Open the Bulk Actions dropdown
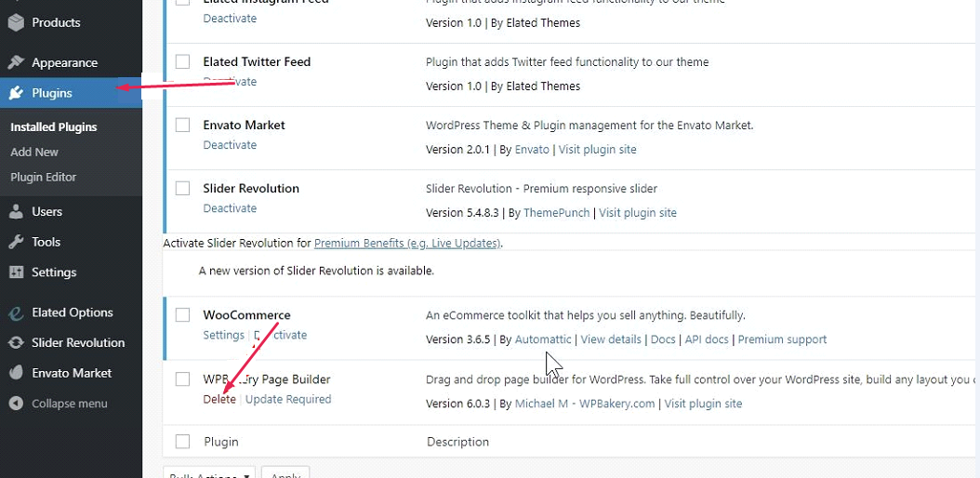The width and height of the screenshot is (980, 478). (x=209, y=473)
